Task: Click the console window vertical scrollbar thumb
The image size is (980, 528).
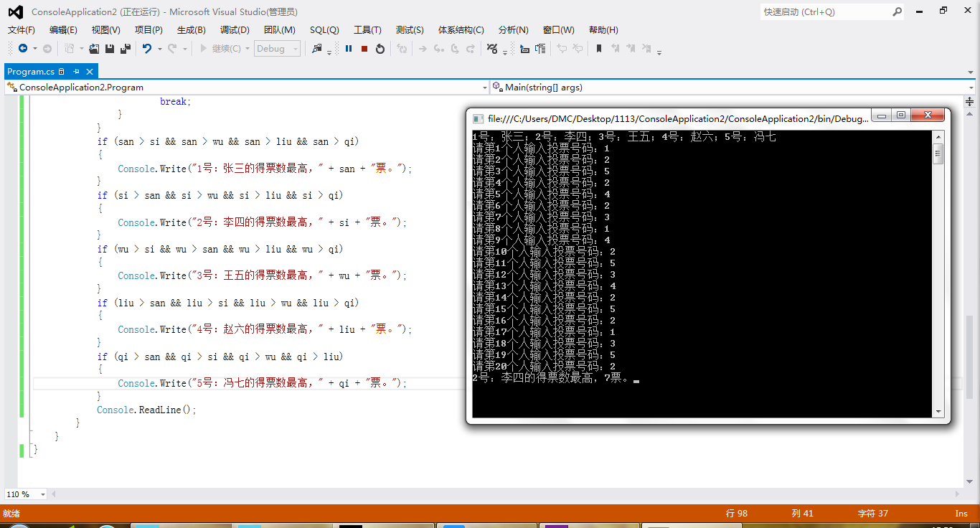Action: 938,153
